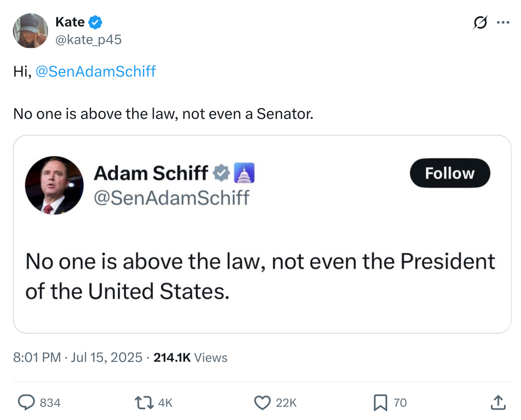Open the quoted tweet about the President
Viewport: 521px width, 420px height.
(x=259, y=276)
